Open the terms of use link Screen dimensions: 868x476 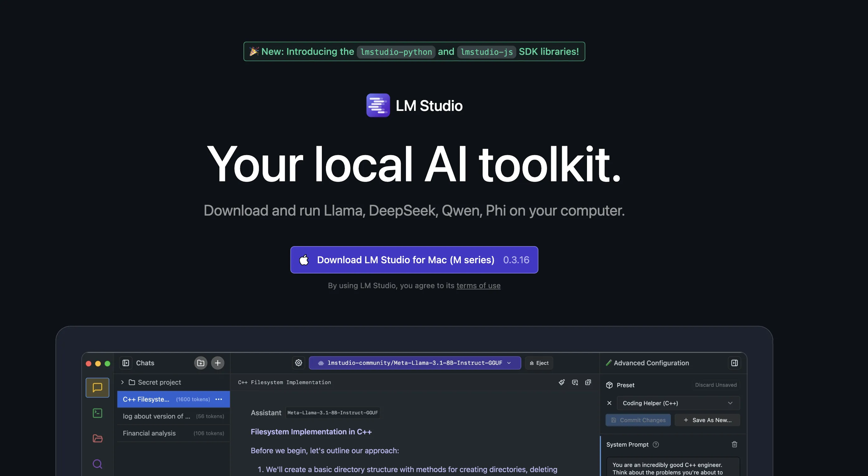(x=479, y=285)
